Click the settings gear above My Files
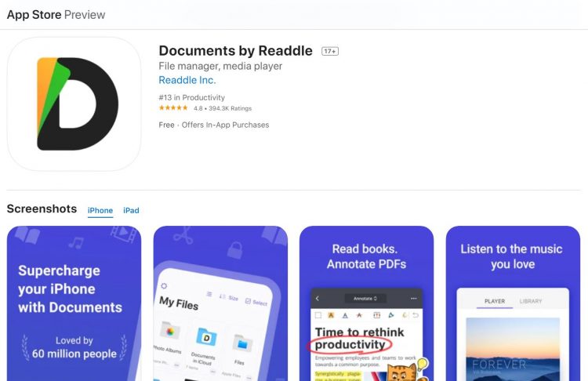Screen dimensions: 588x381 164,286
